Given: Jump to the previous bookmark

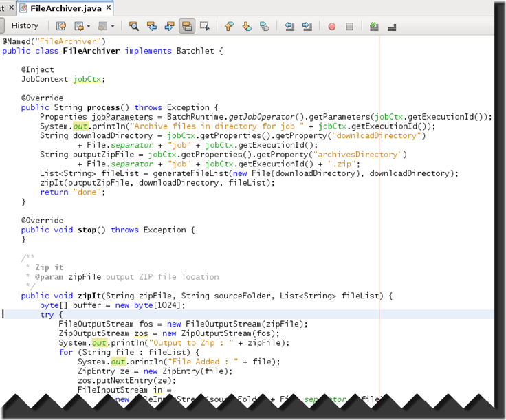Looking at the screenshot, I should pyautogui.click(x=230, y=26).
